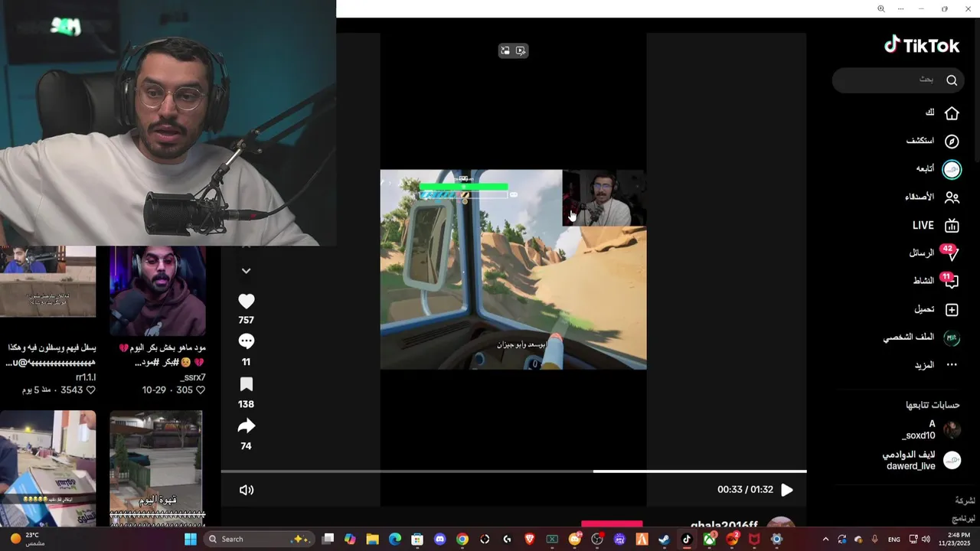Share the video via arrow icon

246,426
